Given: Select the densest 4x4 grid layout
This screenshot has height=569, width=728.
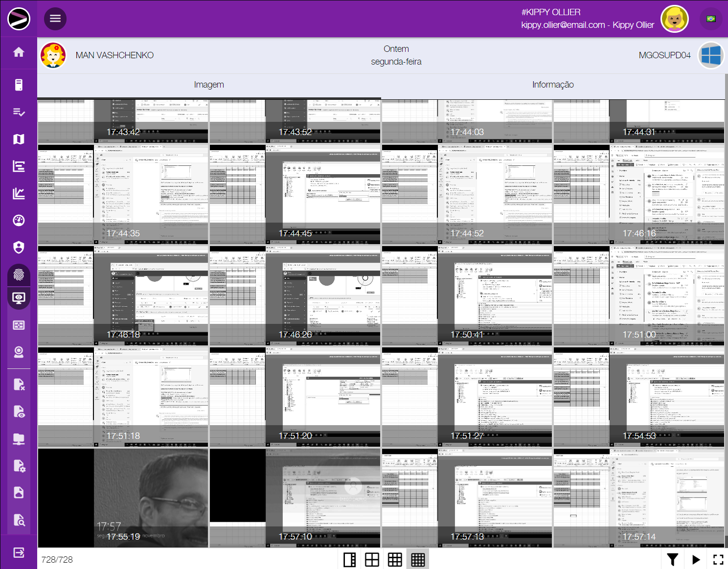Looking at the screenshot, I should [x=418, y=559].
